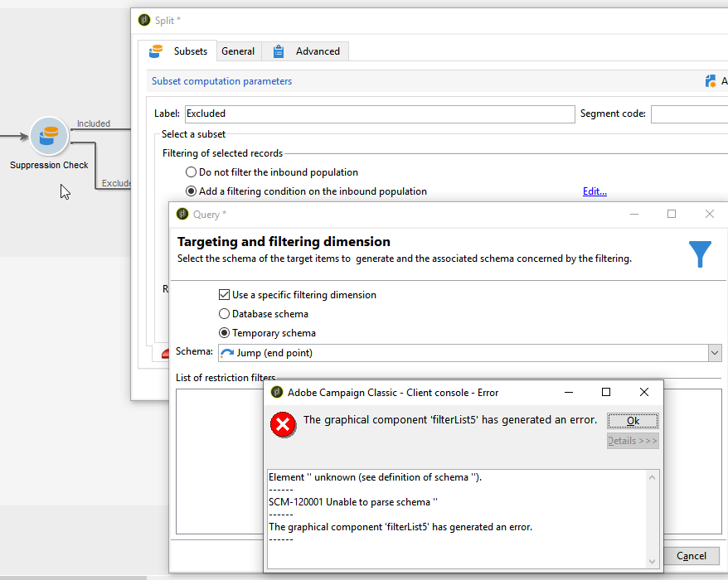
Task: Click the error text scrollbar down arrow
Action: click(x=653, y=562)
